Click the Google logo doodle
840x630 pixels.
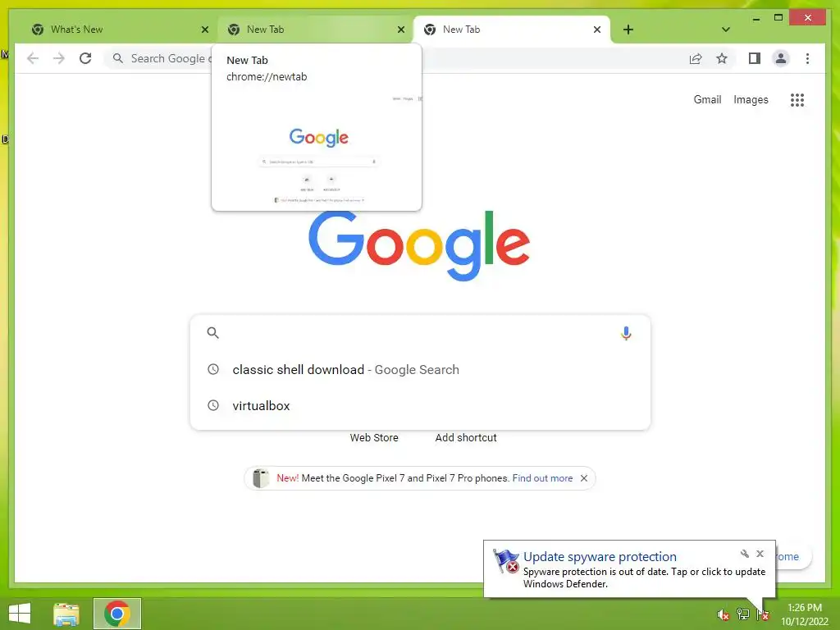click(419, 246)
